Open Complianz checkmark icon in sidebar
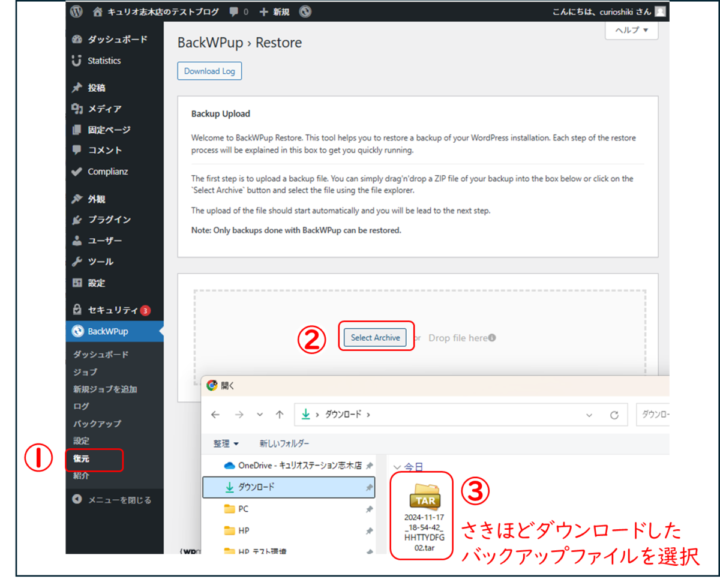 pos(77,172)
